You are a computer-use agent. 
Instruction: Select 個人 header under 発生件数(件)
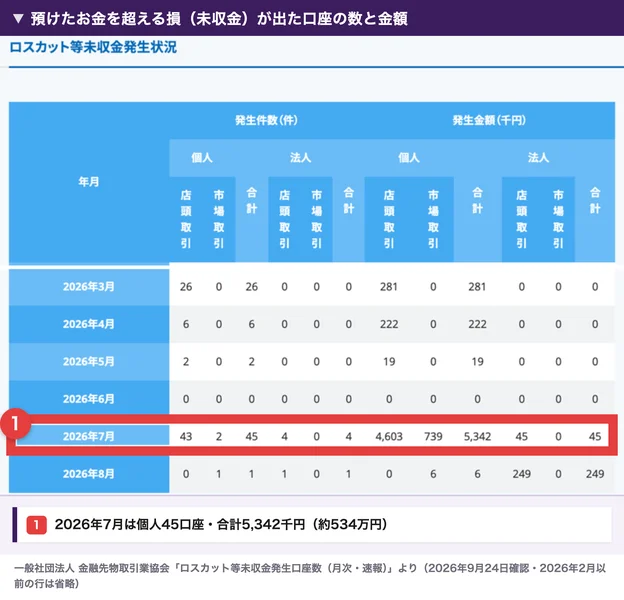(x=202, y=158)
